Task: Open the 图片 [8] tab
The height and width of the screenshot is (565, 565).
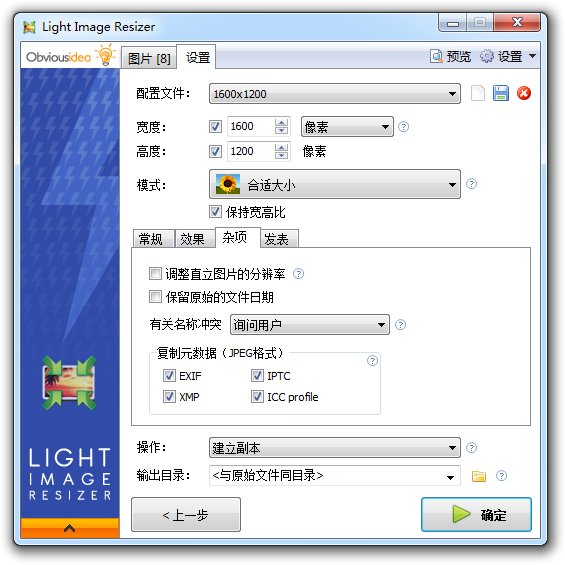Action: coord(149,58)
